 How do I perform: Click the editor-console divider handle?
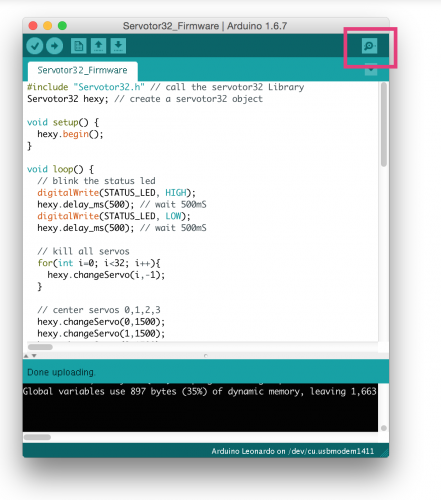click(206, 356)
